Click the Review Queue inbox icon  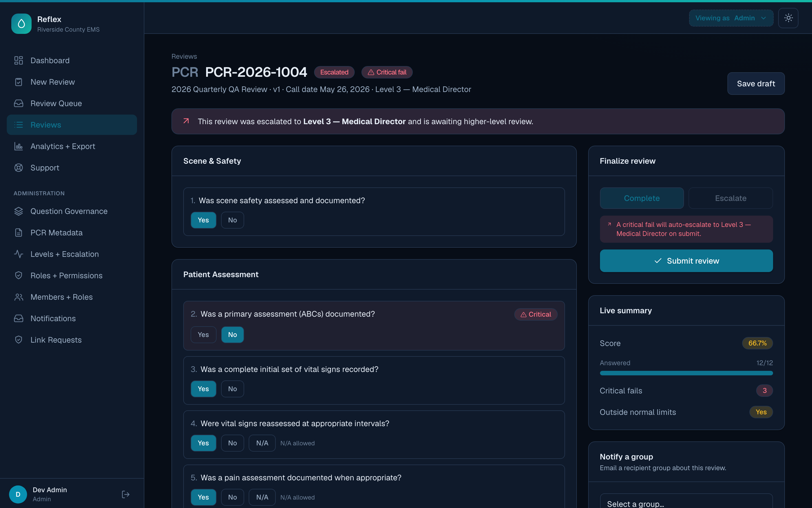(18, 104)
